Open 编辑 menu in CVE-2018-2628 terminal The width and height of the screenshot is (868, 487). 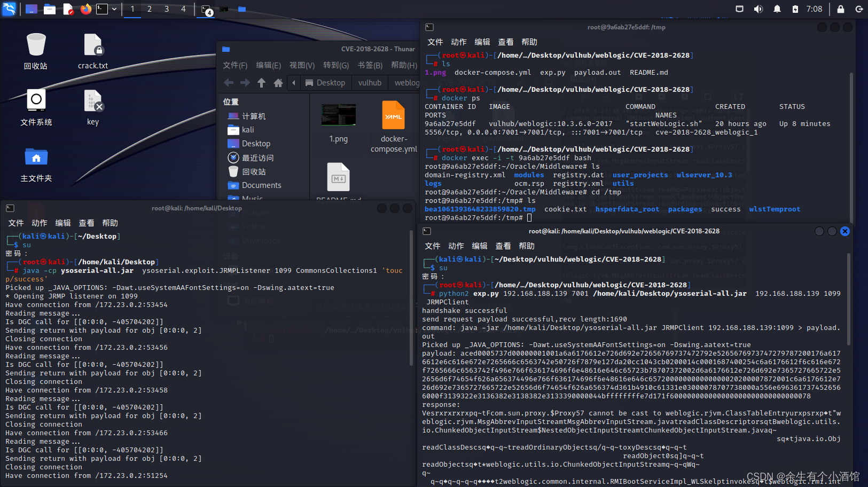[x=480, y=246]
